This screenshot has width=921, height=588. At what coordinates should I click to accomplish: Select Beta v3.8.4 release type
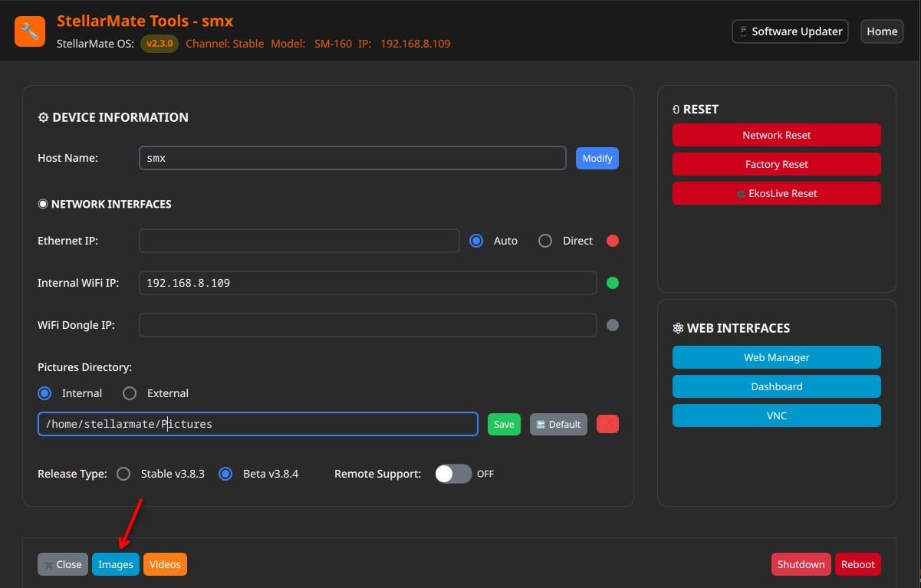click(x=225, y=474)
